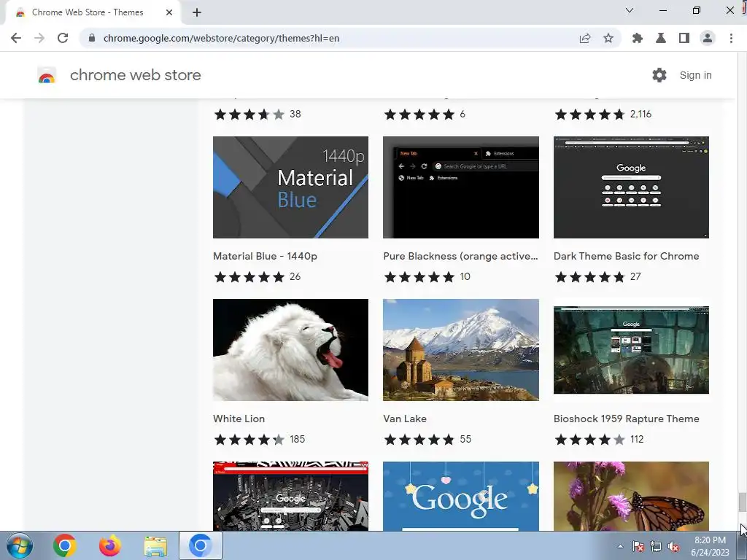Click the Bioshock 1959 Rapture Theme title
This screenshot has width=747, height=560.
pyautogui.click(x=626, y=419)
